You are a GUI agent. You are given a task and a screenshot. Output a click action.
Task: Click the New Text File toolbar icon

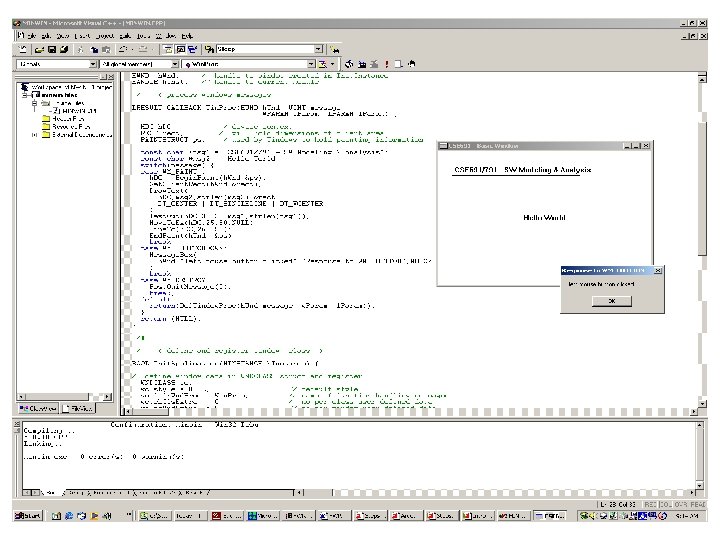click(x=22, y=49)
